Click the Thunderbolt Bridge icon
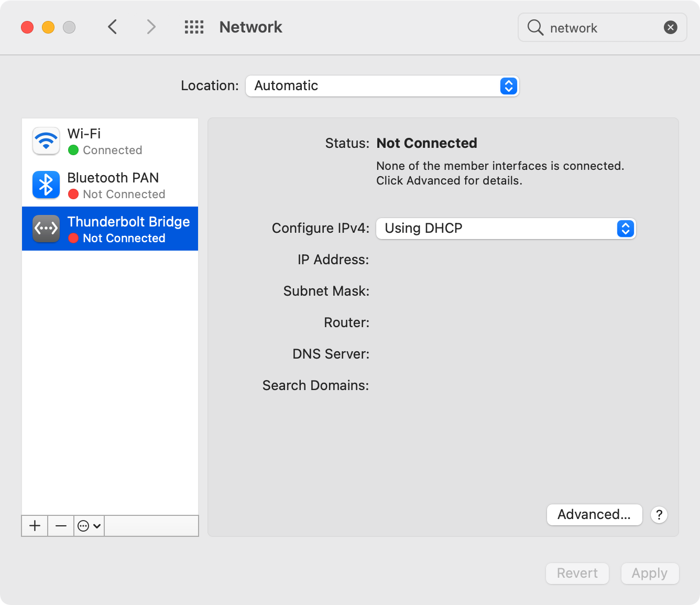The width and height of the screenshot is (700, 605). [46, 229]
